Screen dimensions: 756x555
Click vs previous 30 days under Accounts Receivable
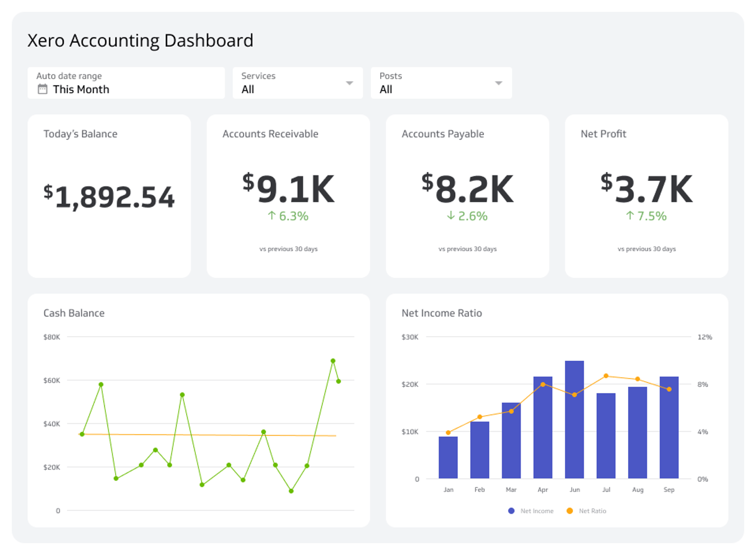click(x=288, y=249)
